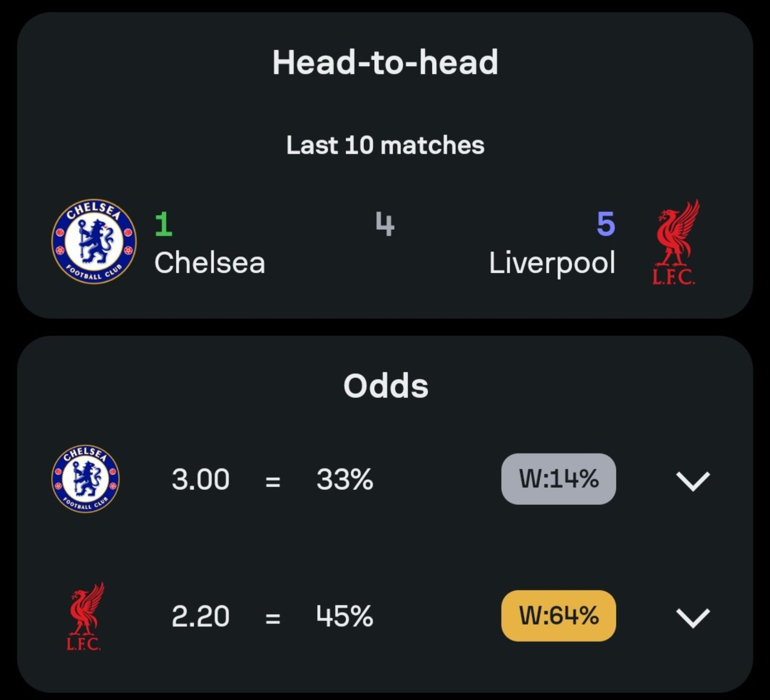The height and width of the screenshot is (700, 770).
Task: Tap the yellow W:64% badge
Action: pos(558,616)
